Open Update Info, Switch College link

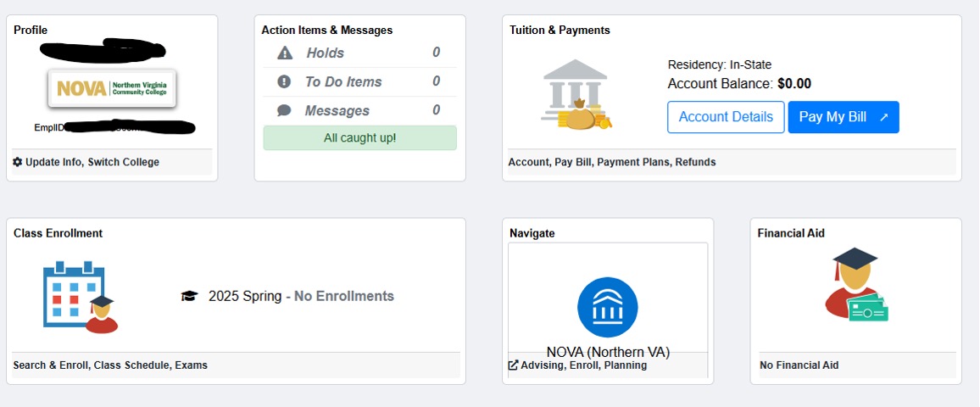[92, 162]
